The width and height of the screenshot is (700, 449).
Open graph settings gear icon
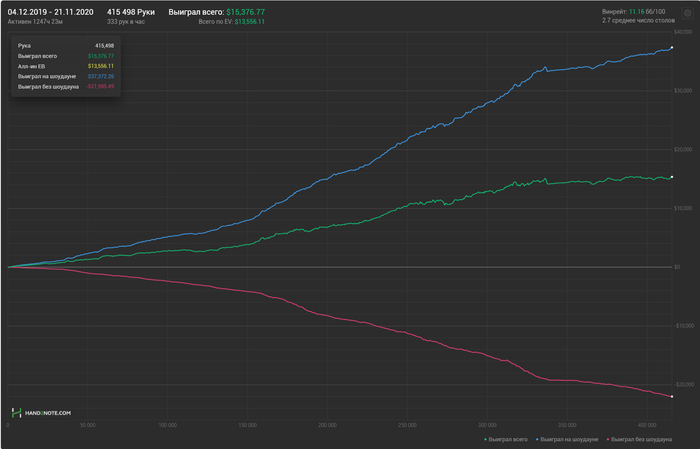688,13
